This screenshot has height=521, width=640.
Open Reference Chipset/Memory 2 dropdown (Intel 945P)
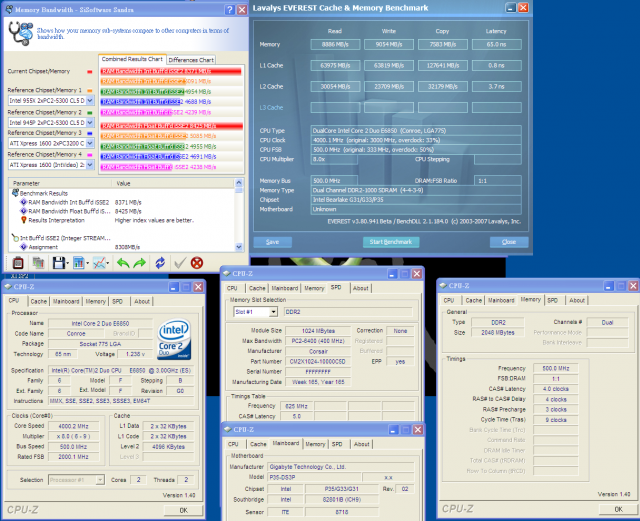coord(90,122)
